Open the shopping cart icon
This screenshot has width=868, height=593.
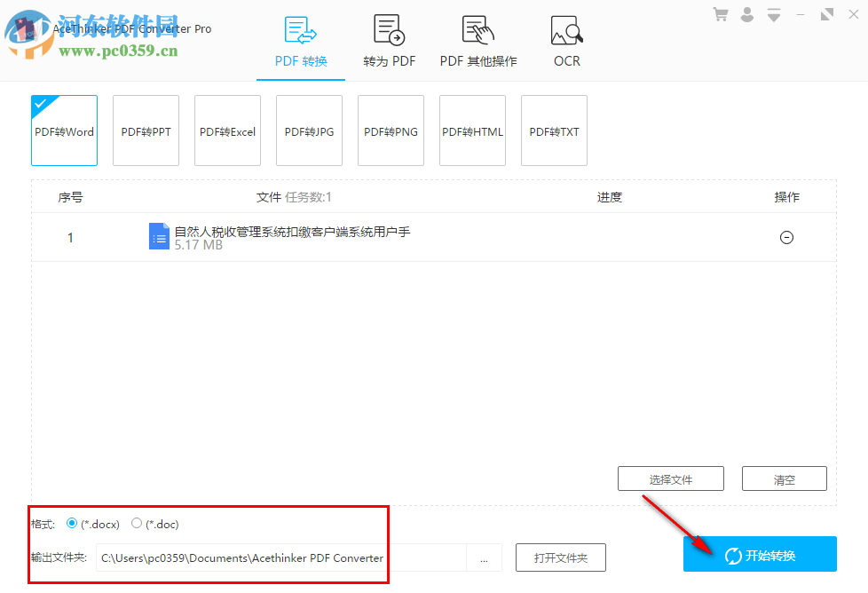coord(722,13)
